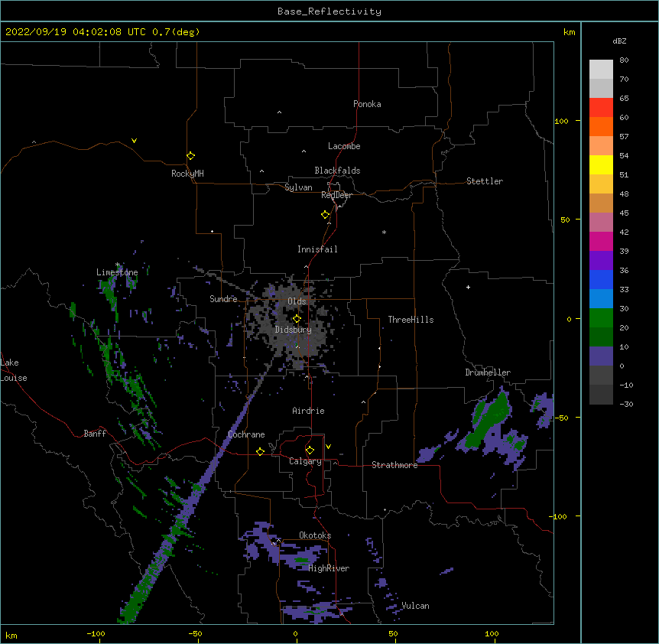659x644 pixels.
Task: Click the Limestone label
Action: [x=117, y=272]
